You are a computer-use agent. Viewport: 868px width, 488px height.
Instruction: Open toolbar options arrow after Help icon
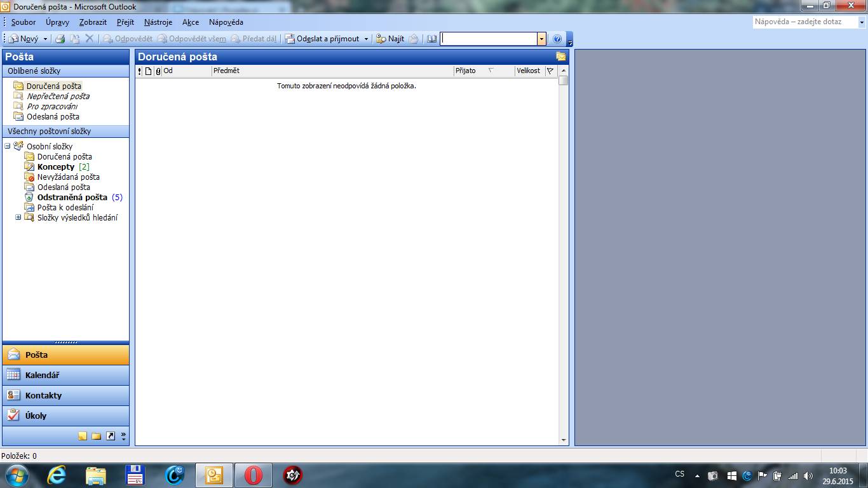click(570, 39)
